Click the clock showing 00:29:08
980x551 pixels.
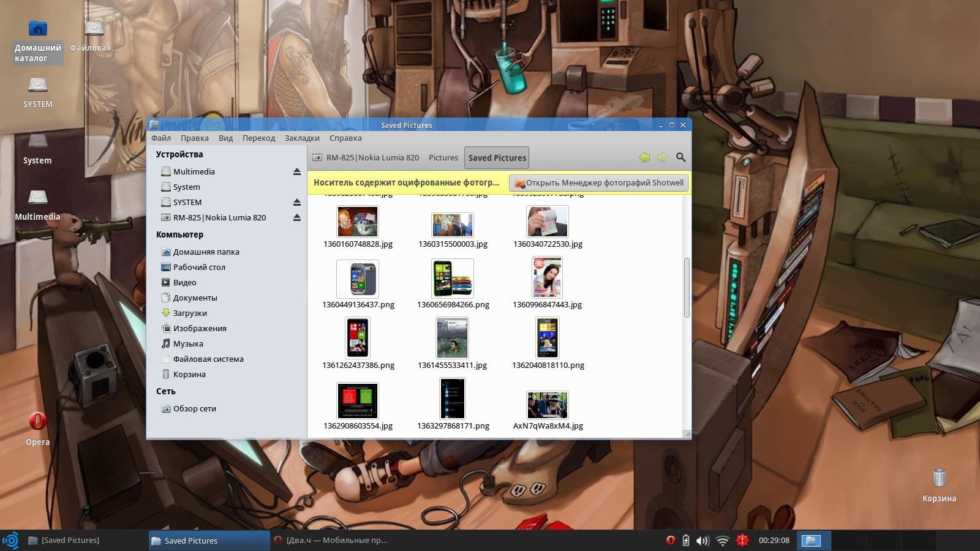[x=774, y=541]
